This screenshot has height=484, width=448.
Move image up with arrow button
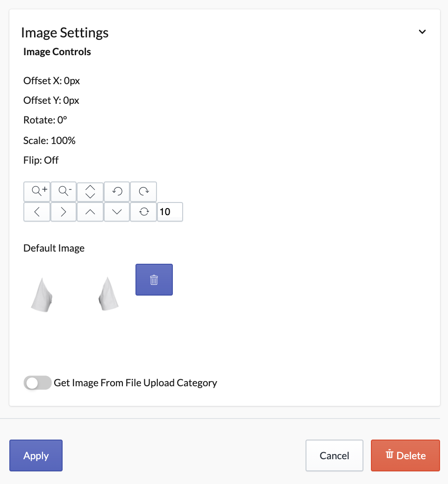pyautogui.click(x=90, y=212)
